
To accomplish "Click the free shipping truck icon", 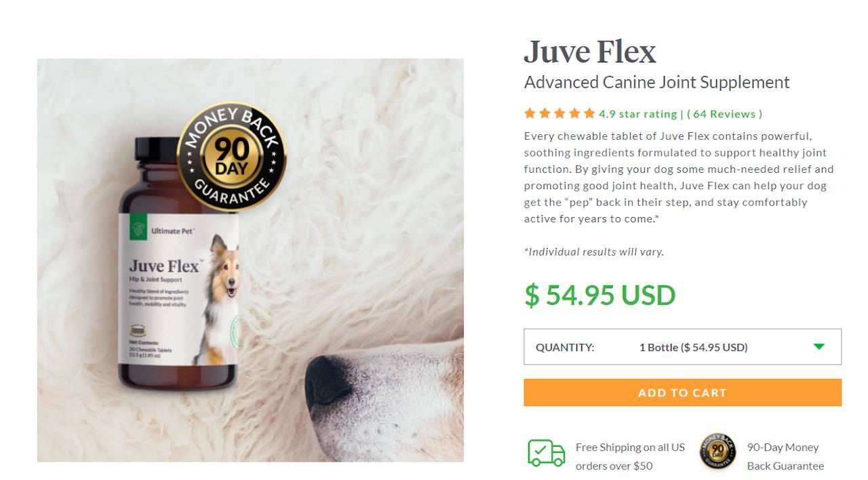I will click(x=546, y=453).
